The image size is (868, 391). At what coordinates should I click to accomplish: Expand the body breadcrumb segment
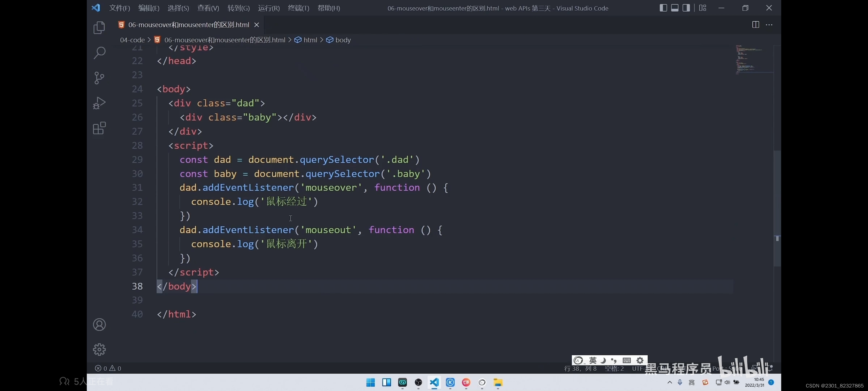pos(339,40)
